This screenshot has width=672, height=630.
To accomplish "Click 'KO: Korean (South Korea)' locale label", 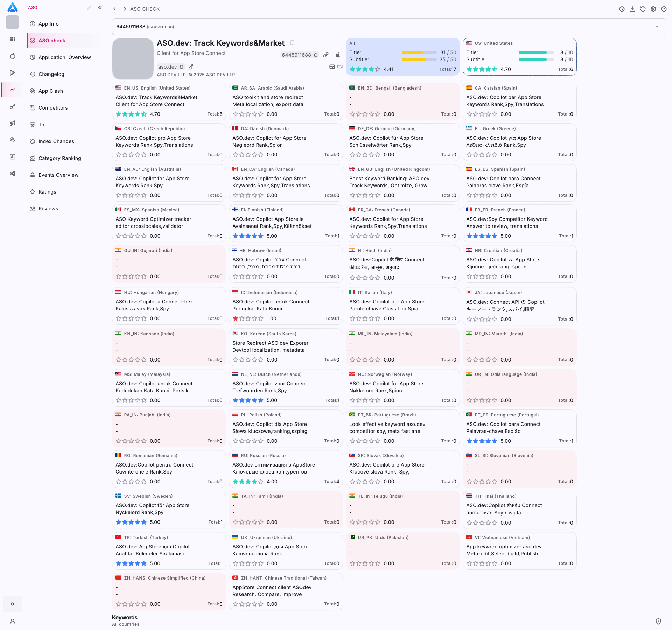I will [268, 334].
